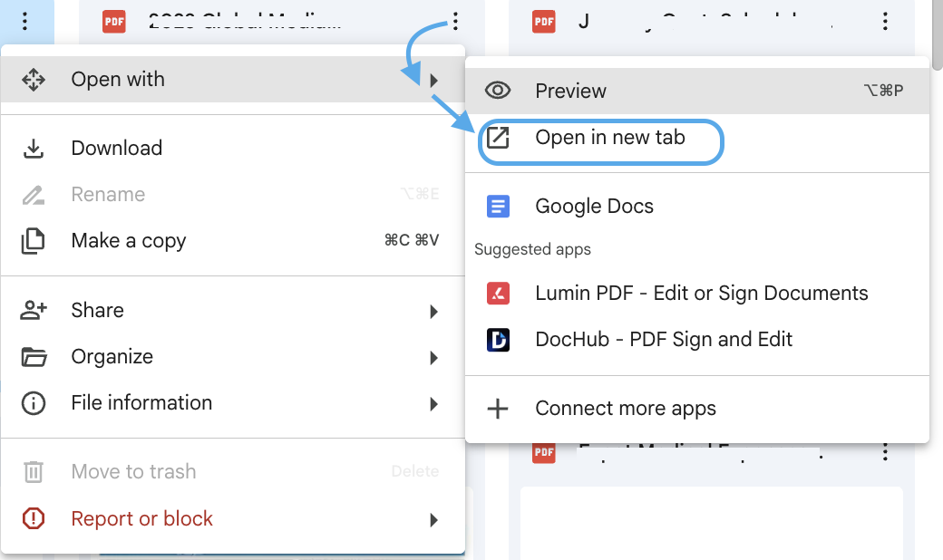943x560 pixels.
Task: Click the DocHub app icon
Action: pos(498,340)
